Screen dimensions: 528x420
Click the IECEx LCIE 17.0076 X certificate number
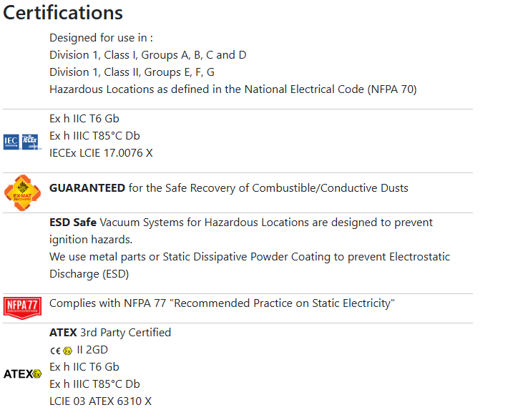pyautogui.click(x=101, y=153)
